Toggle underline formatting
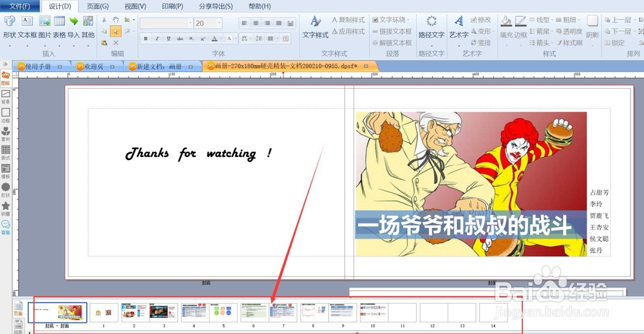644x334 pixels. [168, 39]
